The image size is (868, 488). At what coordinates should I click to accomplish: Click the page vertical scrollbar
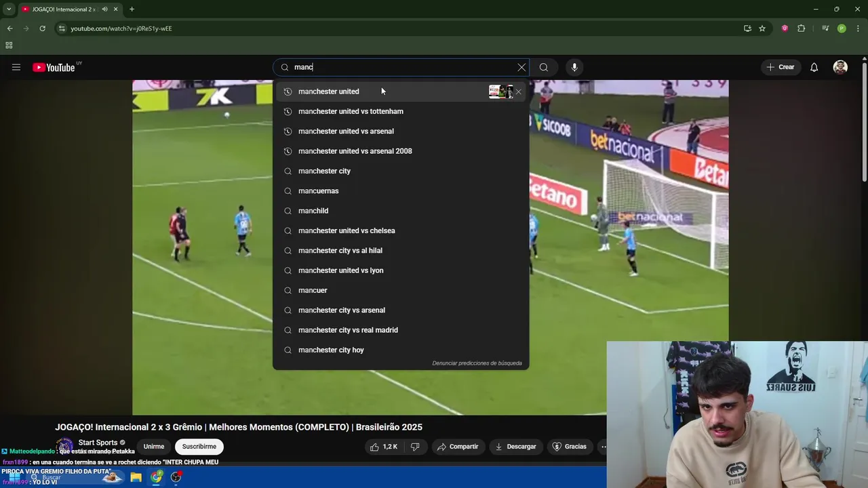(x=864, y=122)
